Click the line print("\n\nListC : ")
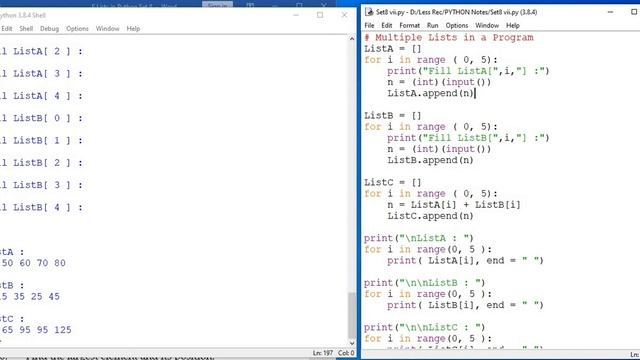Image resolution: width=640 pixels, height=360 pixels. click(424, 327)
